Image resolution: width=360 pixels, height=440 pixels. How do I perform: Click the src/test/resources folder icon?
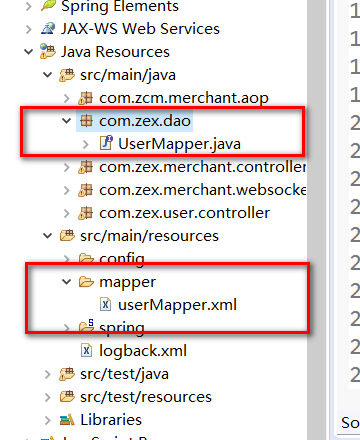(x=67, y=397)
